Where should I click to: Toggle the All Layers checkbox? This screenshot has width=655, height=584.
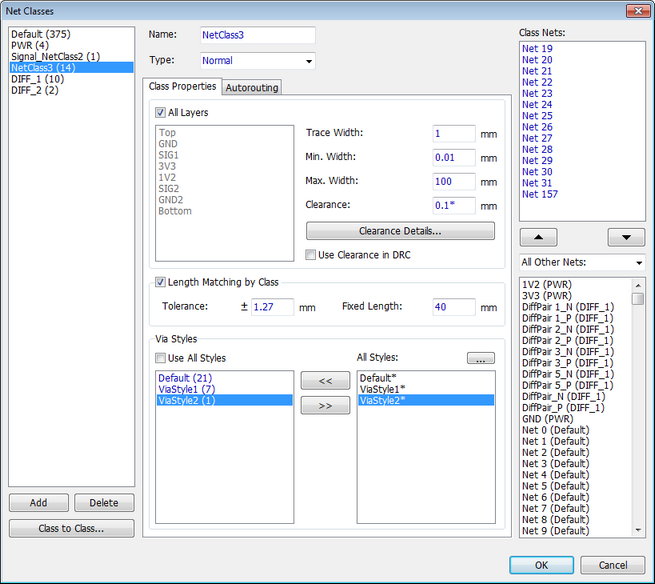160,112
